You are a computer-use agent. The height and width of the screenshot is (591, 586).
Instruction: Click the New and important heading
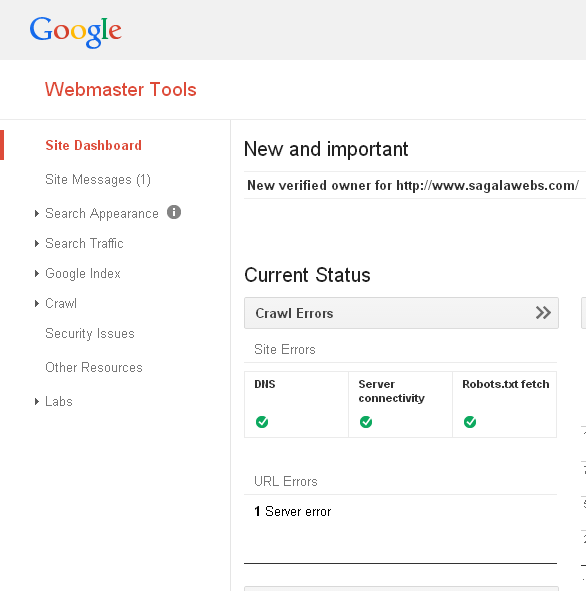326,149
